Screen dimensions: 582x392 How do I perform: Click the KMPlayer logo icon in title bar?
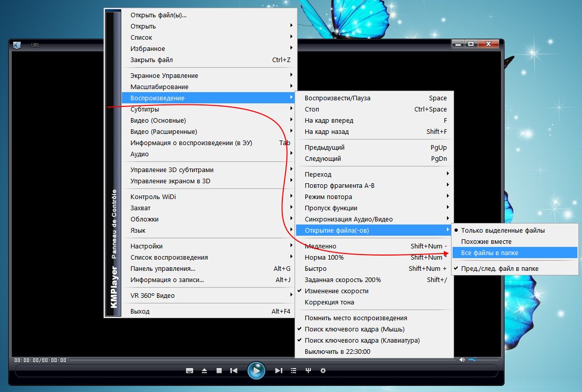[17, 45]
